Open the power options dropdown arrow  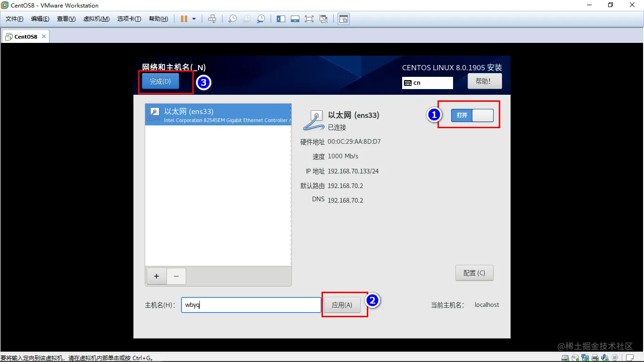tap(194, 19)
